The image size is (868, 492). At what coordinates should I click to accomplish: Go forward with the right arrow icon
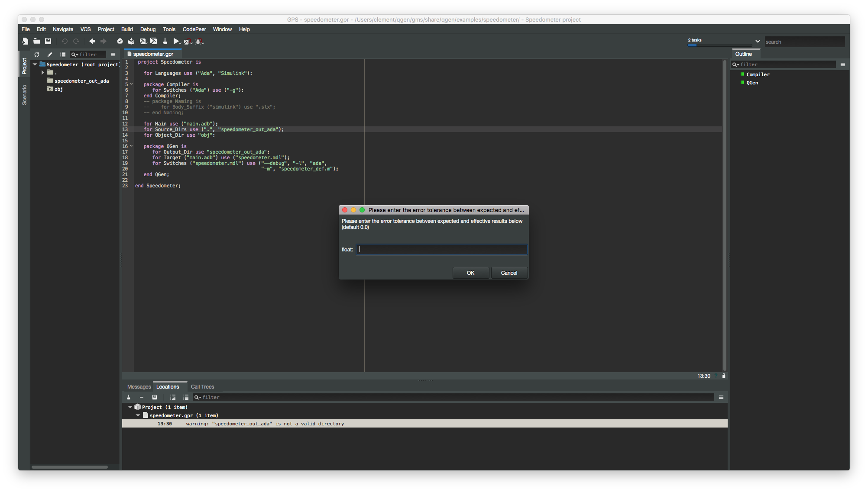[x=103, y=41]
